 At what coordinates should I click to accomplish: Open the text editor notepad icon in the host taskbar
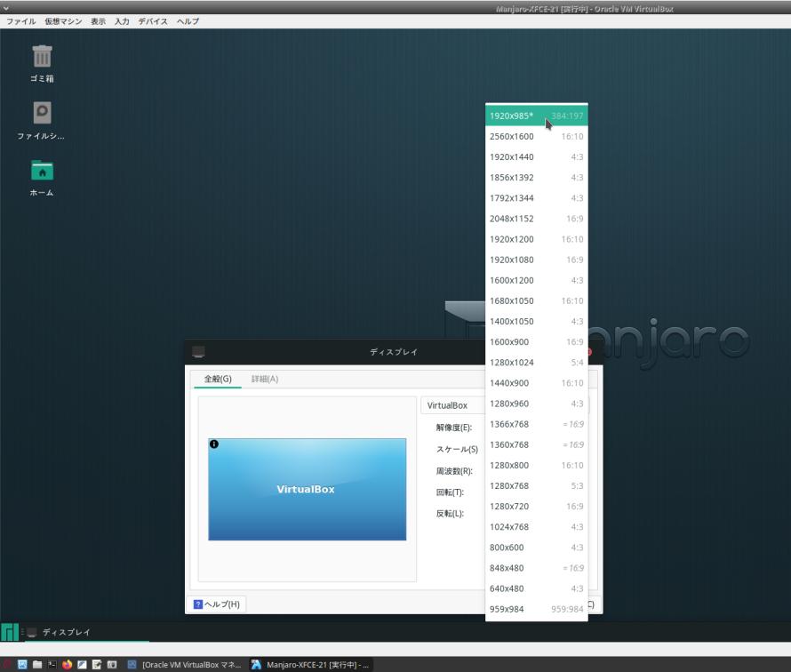coord(97,664)
